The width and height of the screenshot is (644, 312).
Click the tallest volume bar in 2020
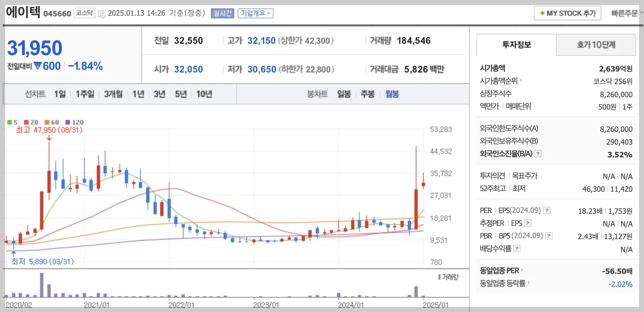click(x=42, y=285)
